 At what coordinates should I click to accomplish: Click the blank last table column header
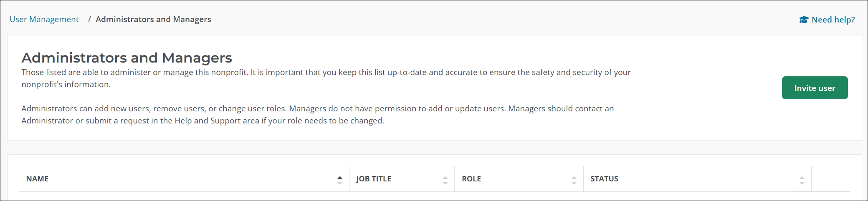pos(830,179)
